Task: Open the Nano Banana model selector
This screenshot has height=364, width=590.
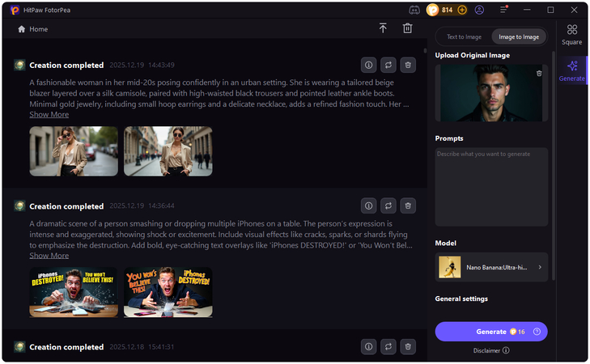Action: pyautogui.click(x=491, y=267)
